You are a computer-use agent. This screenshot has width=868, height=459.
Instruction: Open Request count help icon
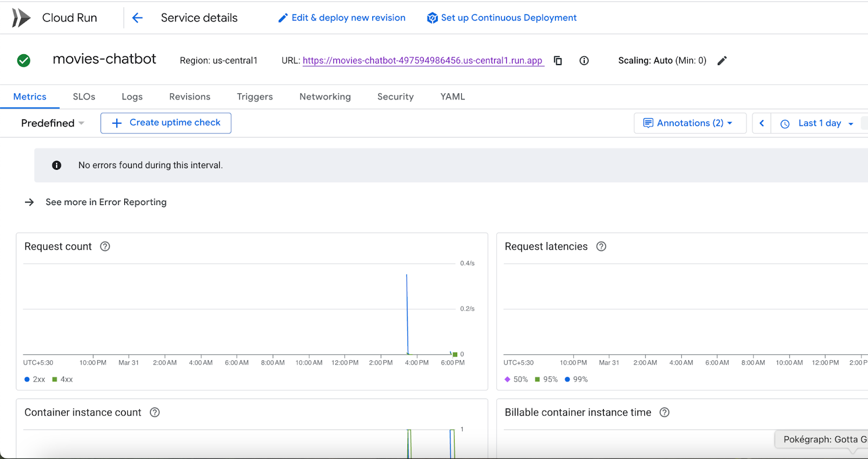click(105, 246)
